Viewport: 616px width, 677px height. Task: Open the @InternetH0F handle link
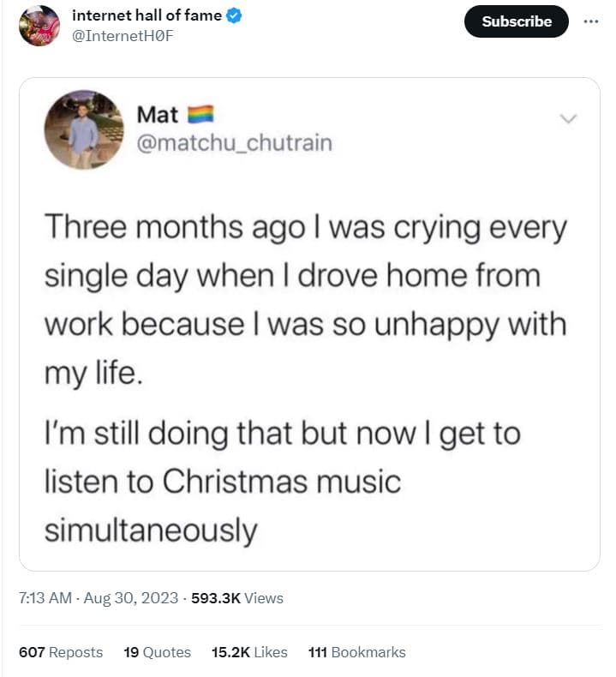pyautogui.click(x=123, y=36)
